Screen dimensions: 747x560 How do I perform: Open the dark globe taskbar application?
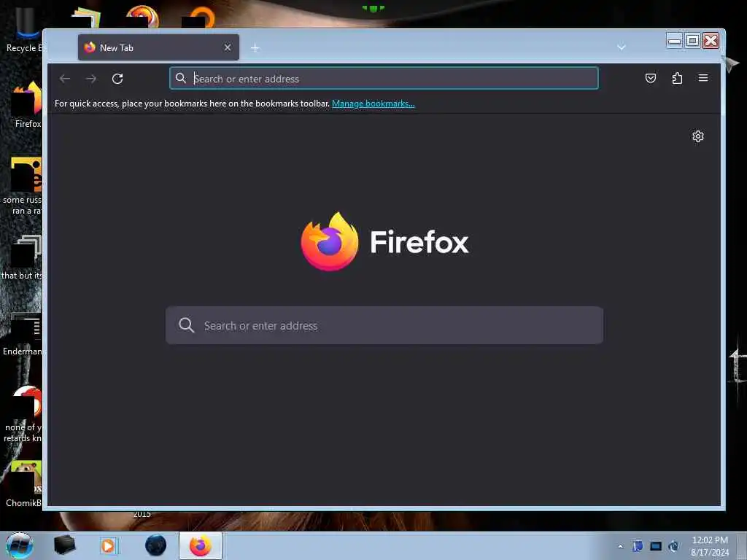(x=156, y=545)
